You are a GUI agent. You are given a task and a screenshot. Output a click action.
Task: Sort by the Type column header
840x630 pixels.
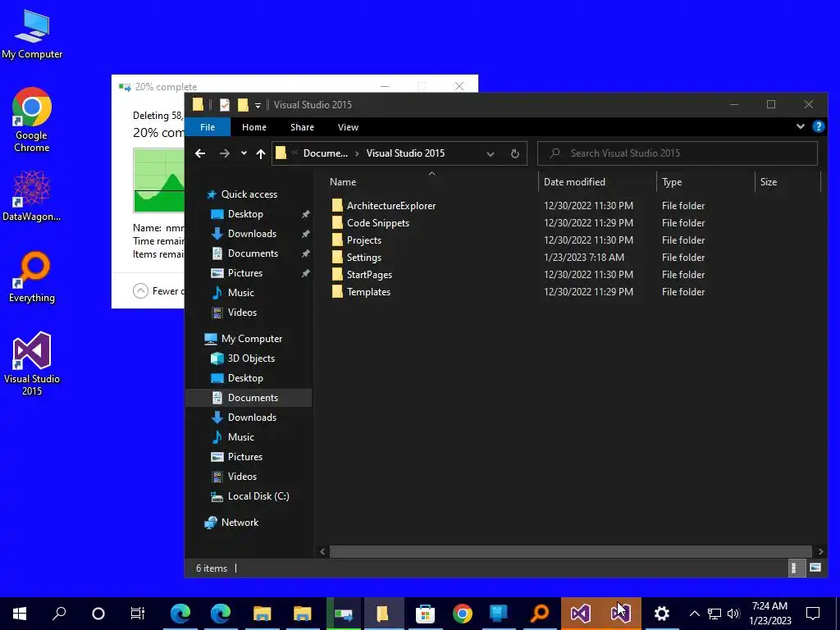pos(672,182)
